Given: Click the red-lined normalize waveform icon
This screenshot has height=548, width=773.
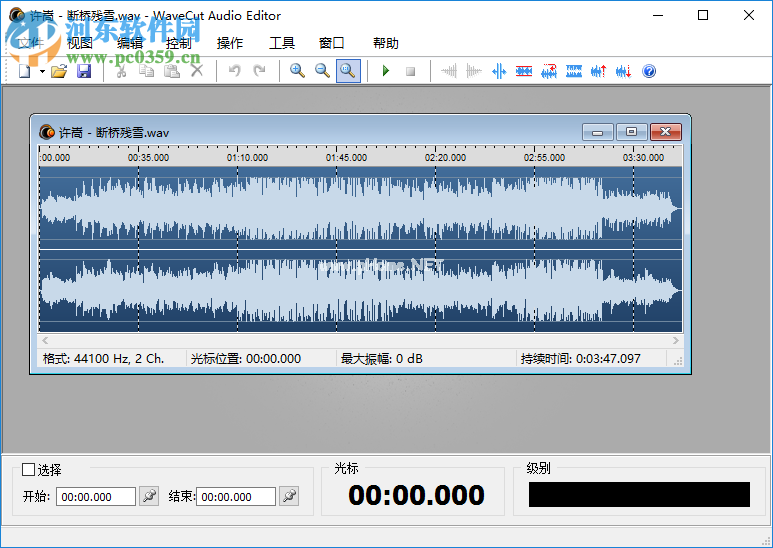Looking at the screenshot, I should click(x=524, y=71).
